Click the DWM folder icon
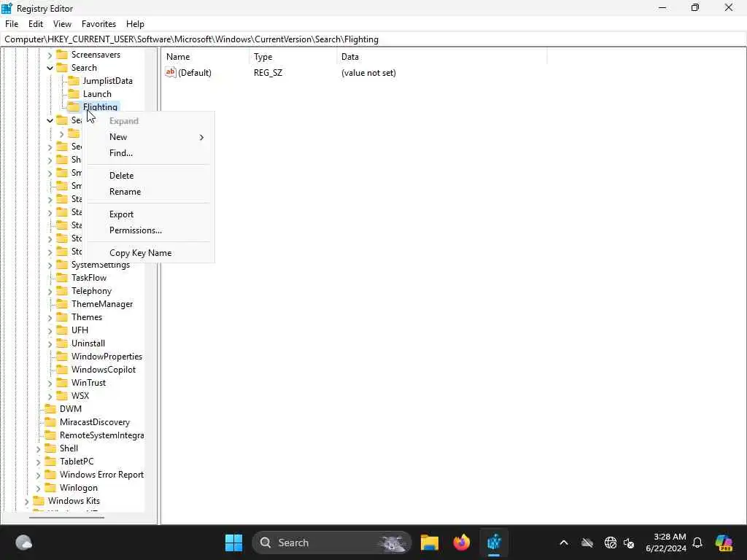The width and height of the screenshot is (747, 560). (x=50, y=408)
